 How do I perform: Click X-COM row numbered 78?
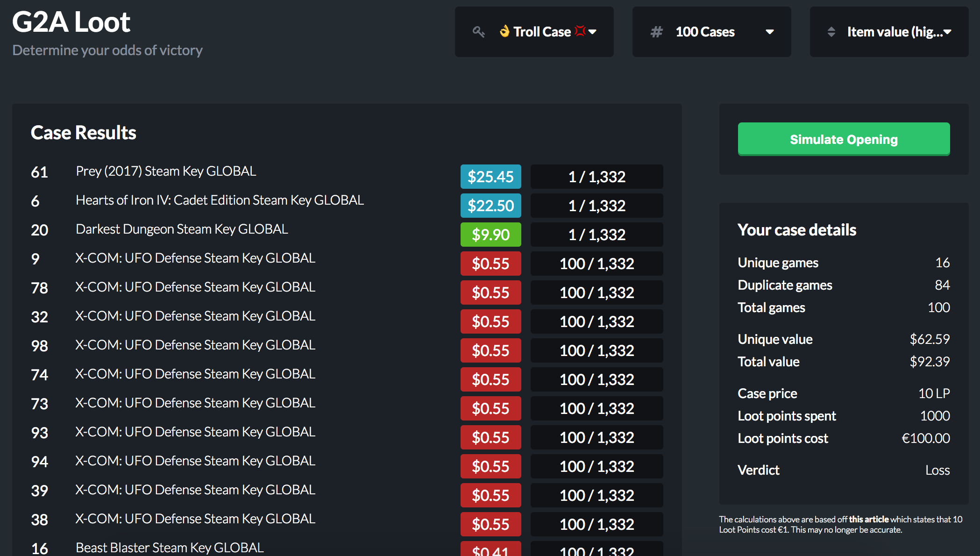(347, 292)
